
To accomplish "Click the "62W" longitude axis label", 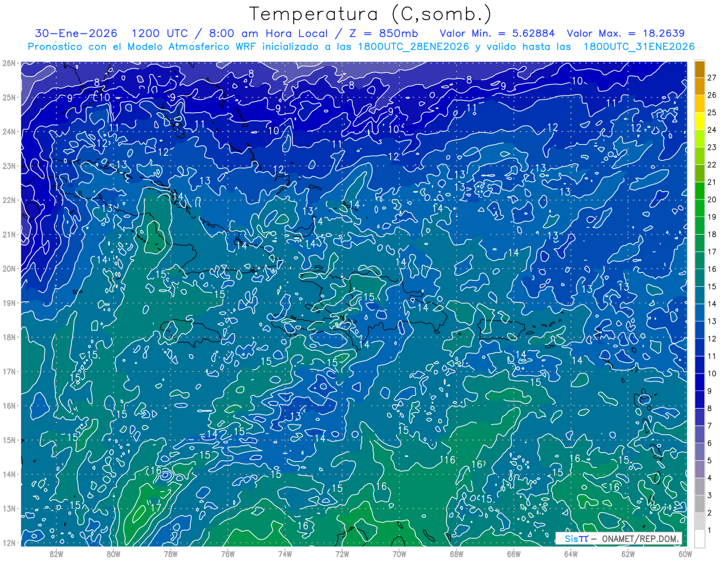I will click(x=627, y=553).
